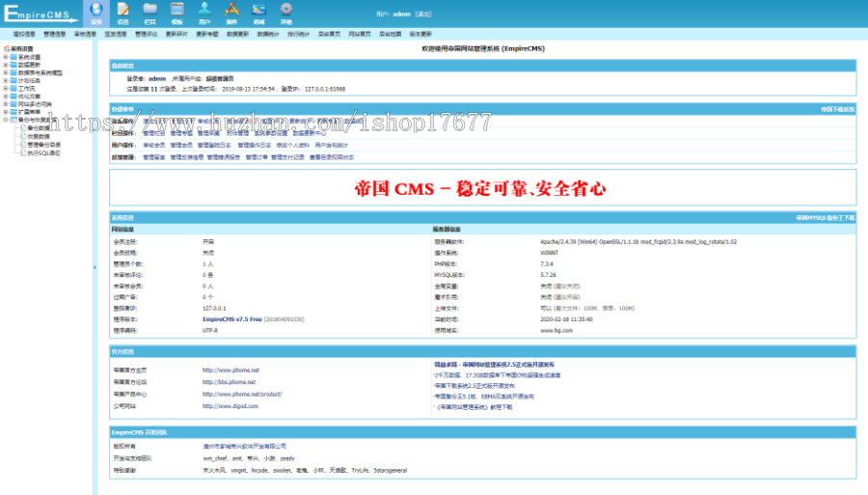Expand the 优化方案 tree node
The height and width of the screenshot is (495, 868).
(x=6, y=96)
